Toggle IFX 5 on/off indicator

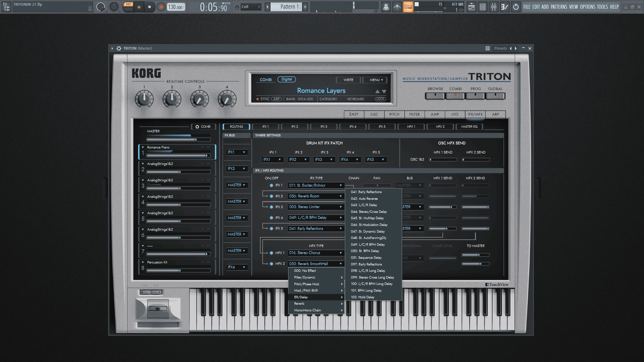tap(271, 229)
